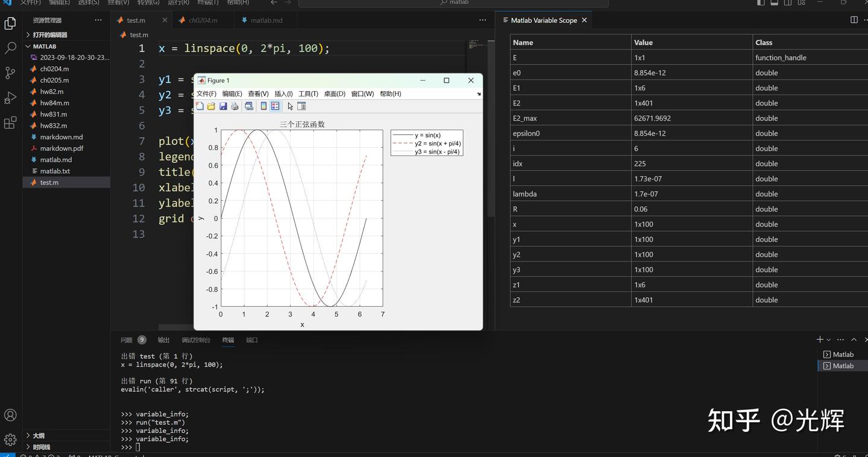Create a new terminal with the plus button

819,339
